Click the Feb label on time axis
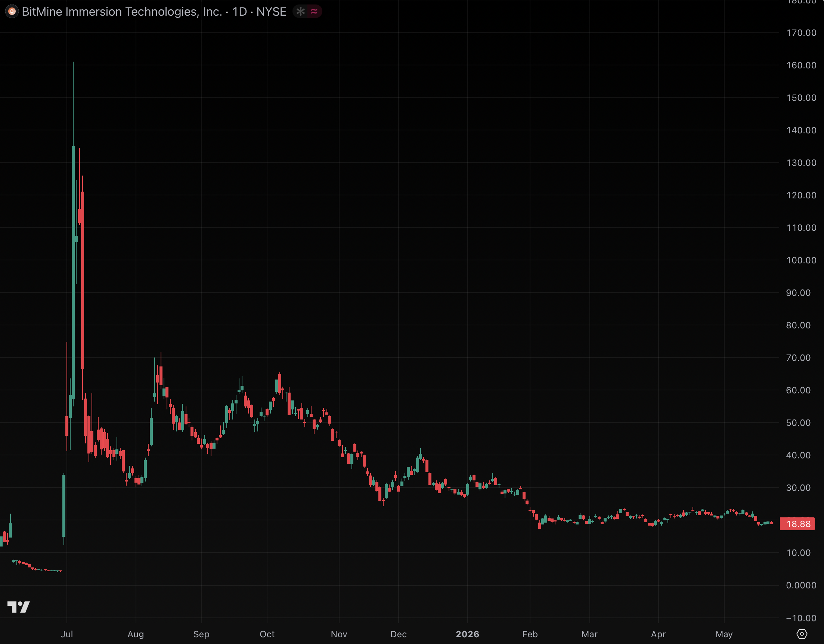 [x=530, y=634]
